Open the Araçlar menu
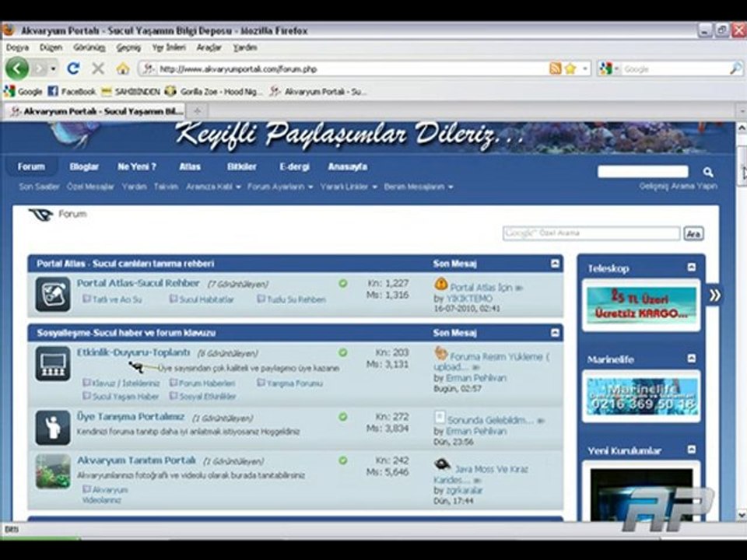The height and width of the screenshot is (560, 747). [209, 47]
